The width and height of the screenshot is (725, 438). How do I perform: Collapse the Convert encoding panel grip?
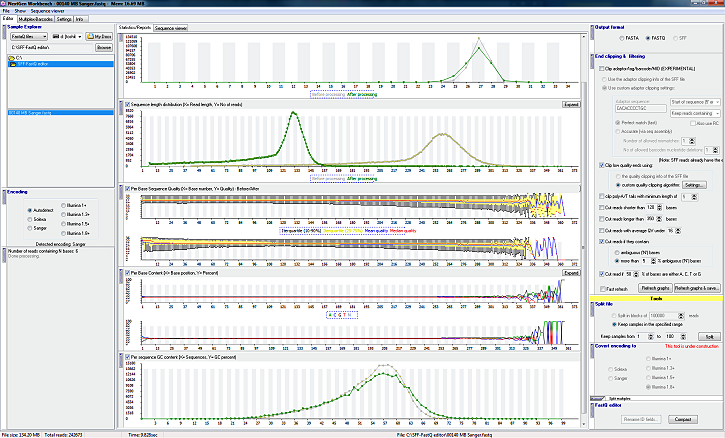[x=592, y=351]
